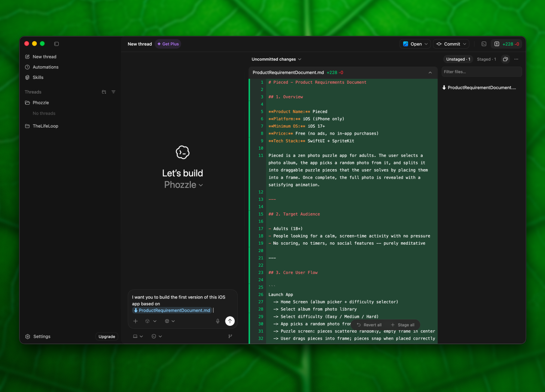Image resolution: width=545 pixels, height=392 pixels.
Task: Select the Phozzle project folder
Action: click(37, 103)
